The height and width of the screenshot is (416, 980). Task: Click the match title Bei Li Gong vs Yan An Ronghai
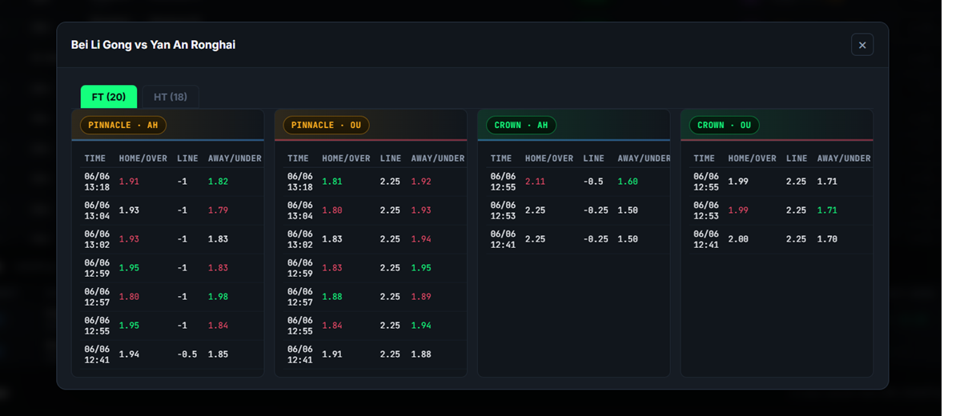153,45
